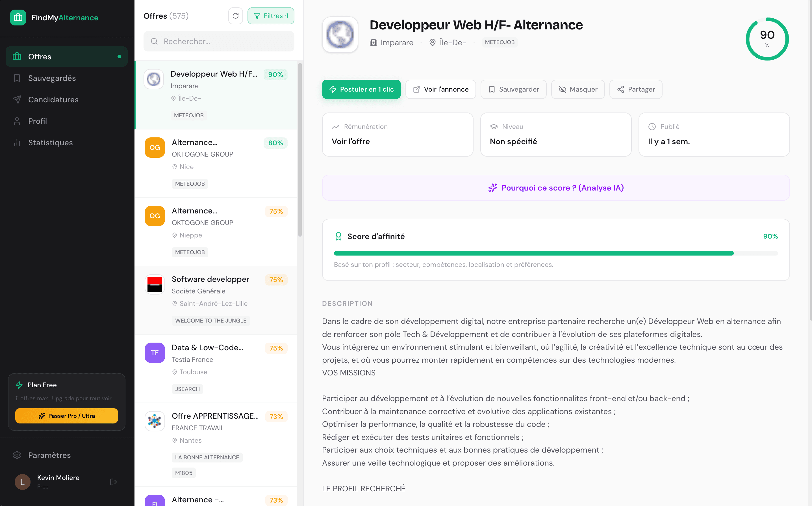
Task: Click the OG badge of the Nieppe offer
Action: point(155,216)
